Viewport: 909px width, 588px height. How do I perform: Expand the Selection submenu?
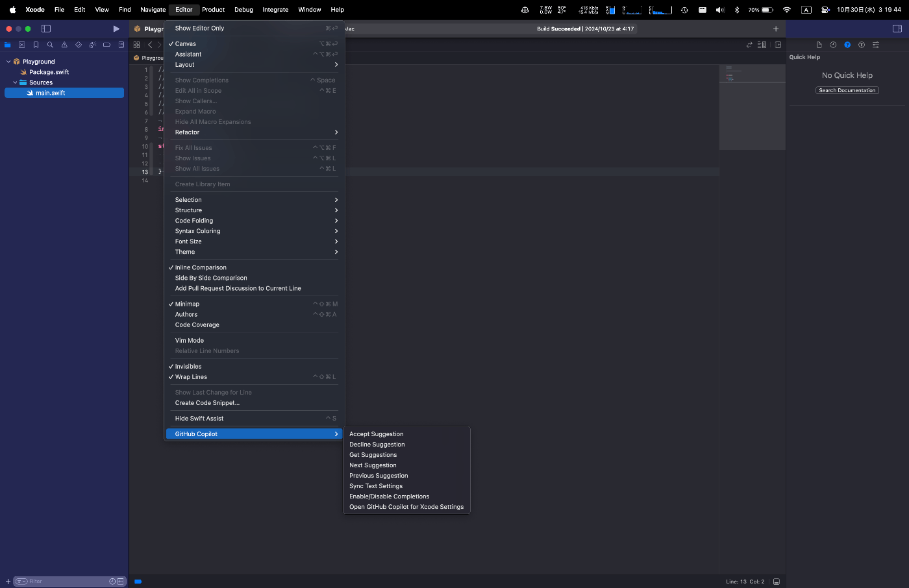coord(254,200)
